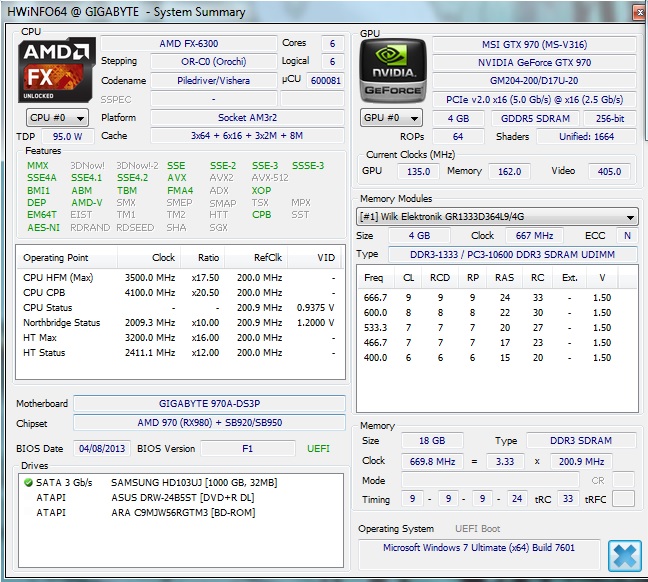Click the RefClk column header
Screen dimensions: 648x582
[x=256, y=258]
